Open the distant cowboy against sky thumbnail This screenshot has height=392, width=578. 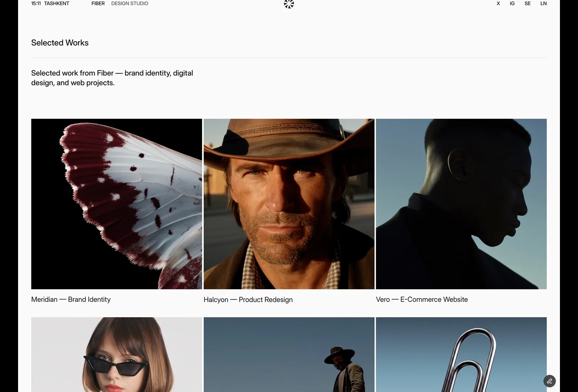point(289,354)
